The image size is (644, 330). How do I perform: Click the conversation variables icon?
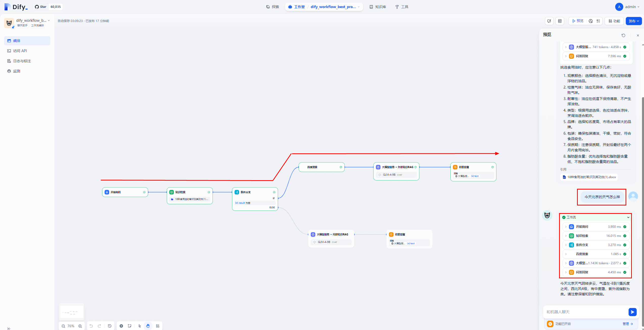549,21
